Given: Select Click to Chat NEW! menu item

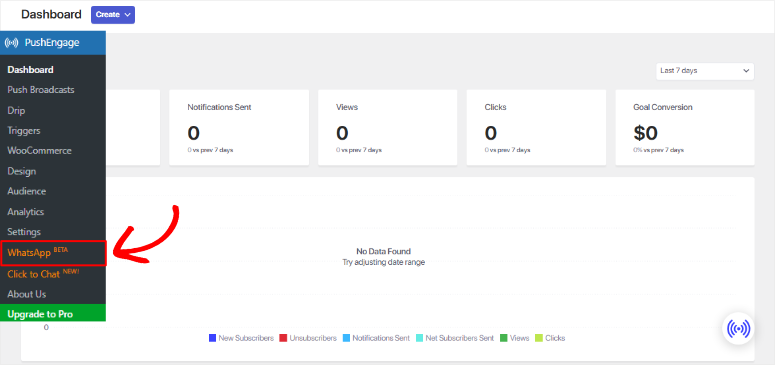Looking at the screenshot, I should (x=43, y=274).
